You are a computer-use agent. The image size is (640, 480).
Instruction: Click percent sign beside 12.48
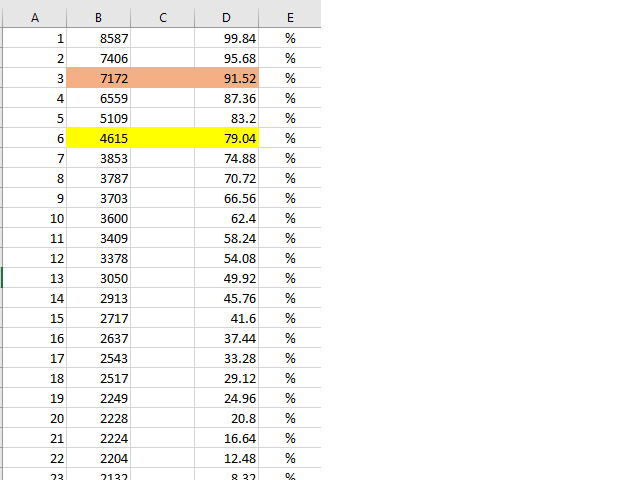pos(290,458)
